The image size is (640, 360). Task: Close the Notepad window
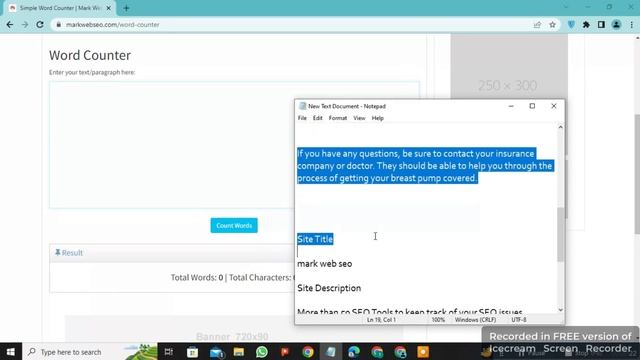[x=554, y=106]
